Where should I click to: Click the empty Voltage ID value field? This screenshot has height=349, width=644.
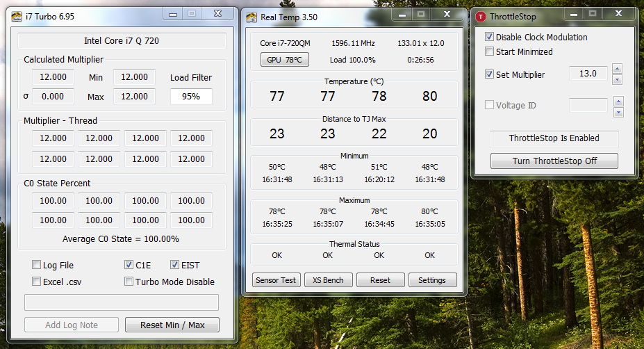pos(588,105)
